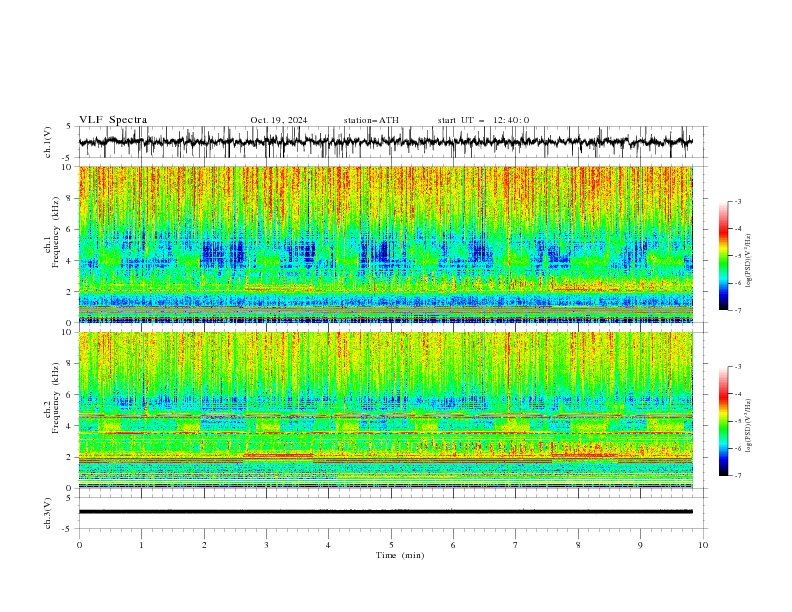Screen dimensions: 792x612
Task: Click the upper PSD color scale bar
Action: 723,256
